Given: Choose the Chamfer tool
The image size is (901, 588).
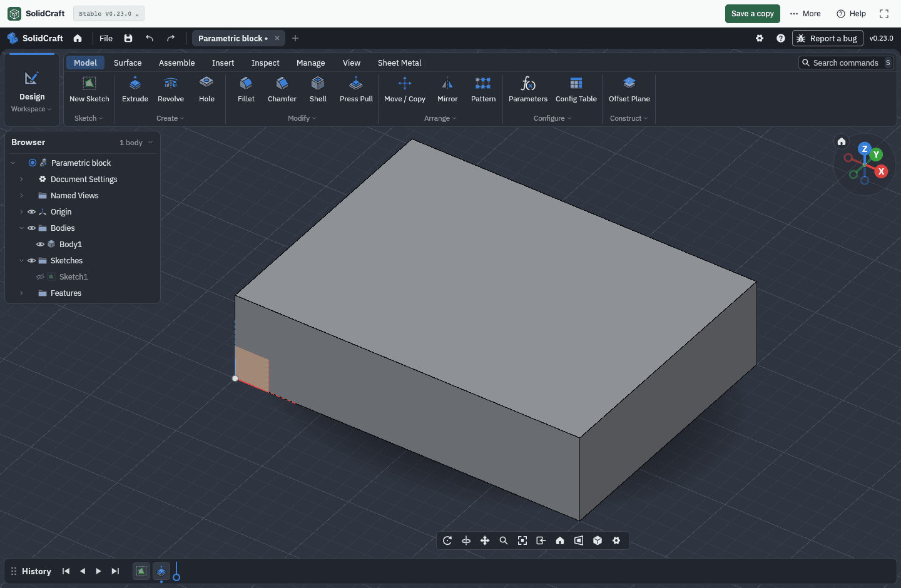Looking at the screenshot, I should pyautogui.click(x=282, y=89).
